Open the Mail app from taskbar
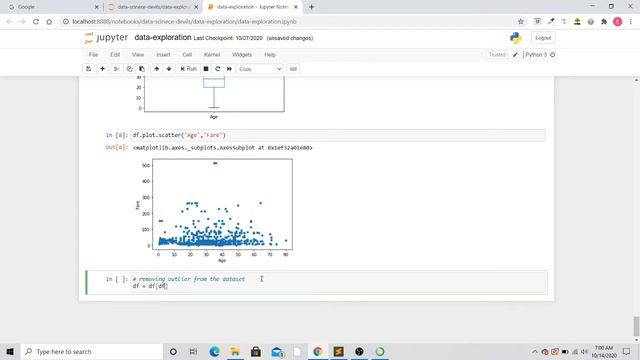 click(x=277, y=351)
